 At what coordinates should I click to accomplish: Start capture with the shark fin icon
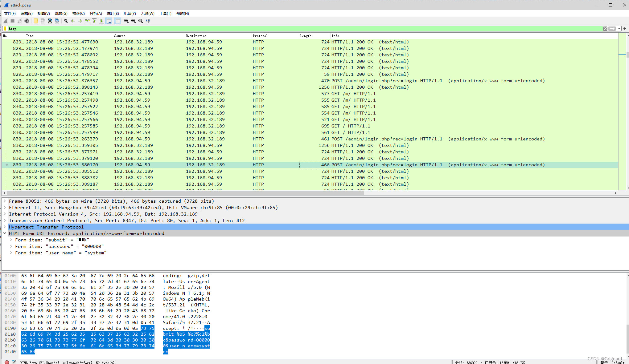tap(6, 21)
